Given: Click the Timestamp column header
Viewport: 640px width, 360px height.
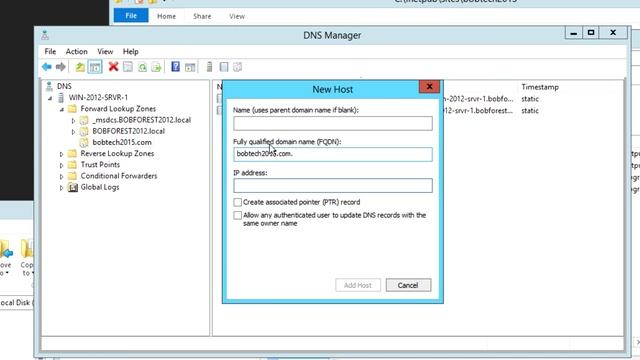Looking at the screenshot, I should (540, 87).
